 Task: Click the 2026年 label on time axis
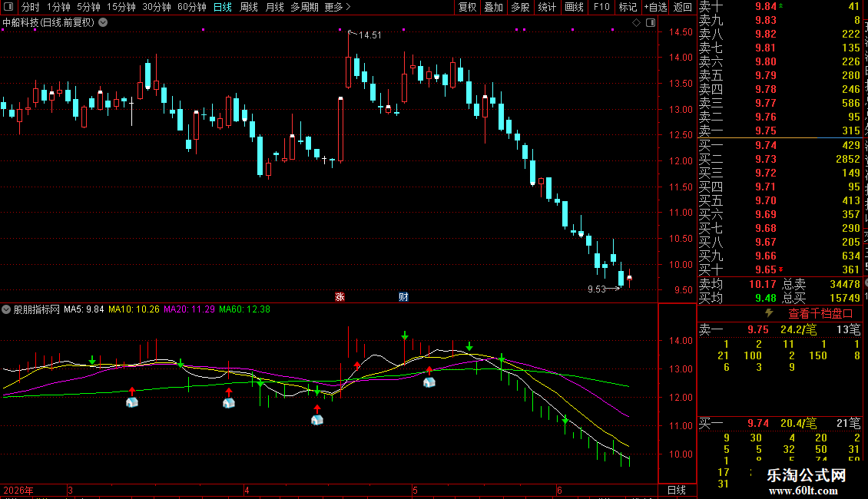18,490
